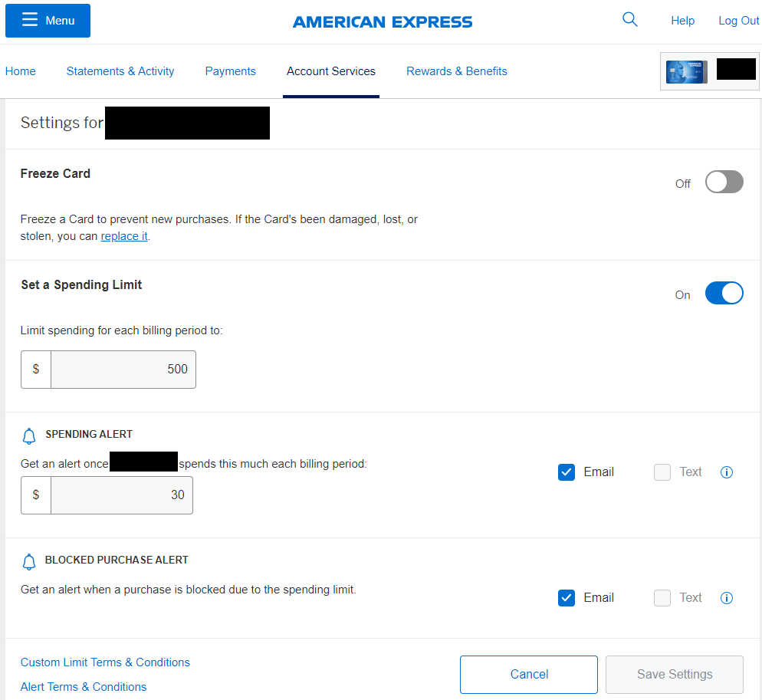Click the Save Settings button

675,675
